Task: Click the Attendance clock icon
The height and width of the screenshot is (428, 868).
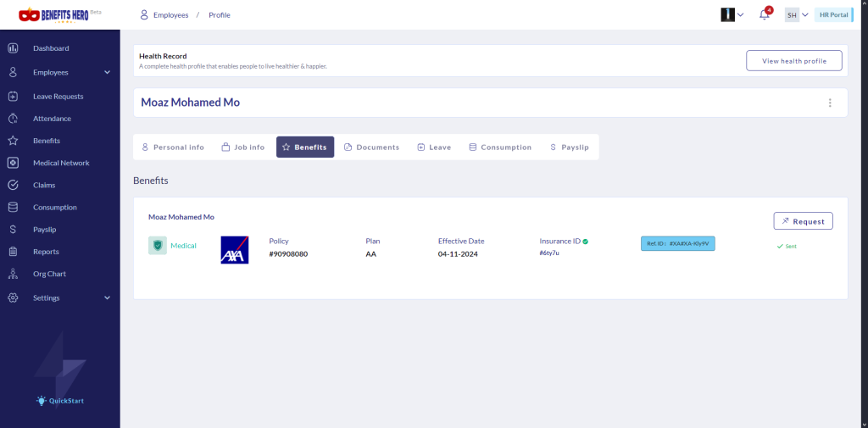Action: (x=14, y=119)
